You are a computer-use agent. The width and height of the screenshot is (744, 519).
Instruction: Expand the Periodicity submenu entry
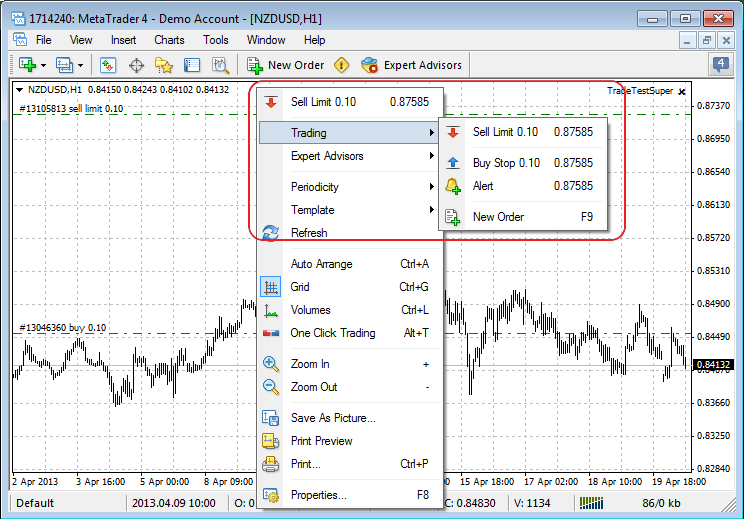[349, 187]
